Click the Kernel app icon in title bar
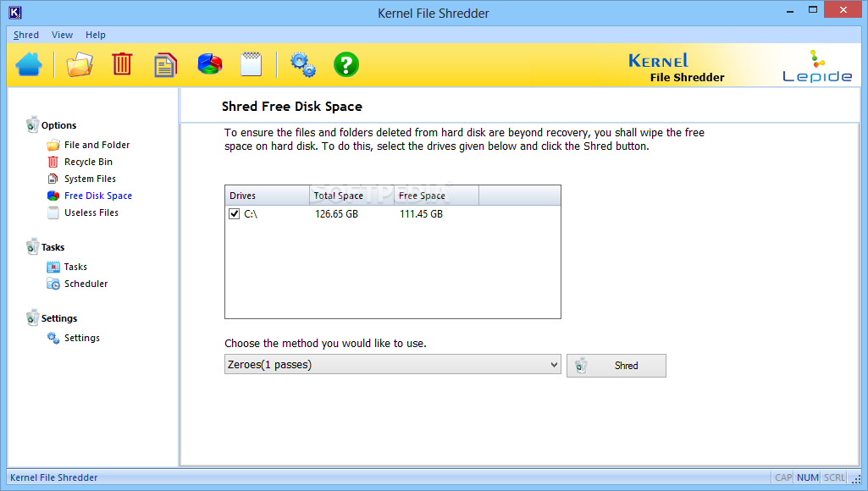868x491 pixels. coord(15,12)
